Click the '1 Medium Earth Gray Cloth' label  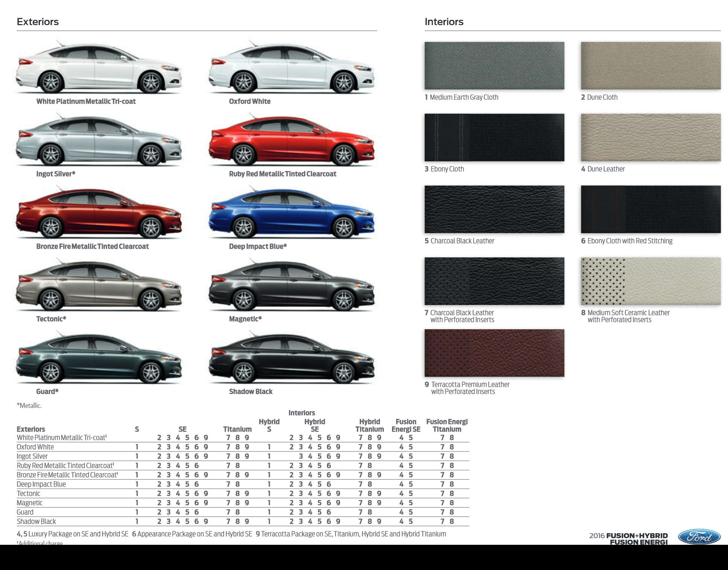click(462, 97)
